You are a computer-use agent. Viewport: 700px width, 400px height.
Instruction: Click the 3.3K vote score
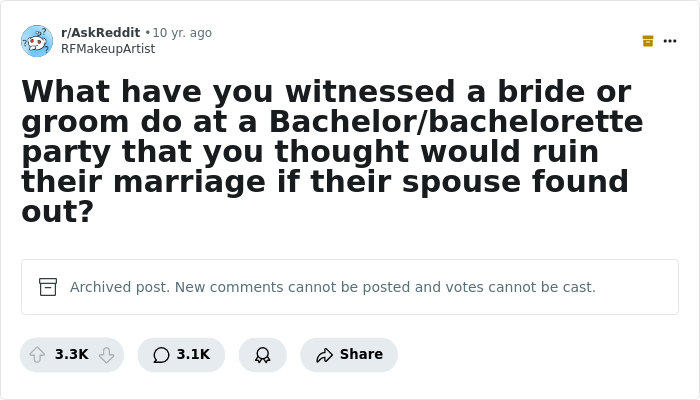coord(72,354)
